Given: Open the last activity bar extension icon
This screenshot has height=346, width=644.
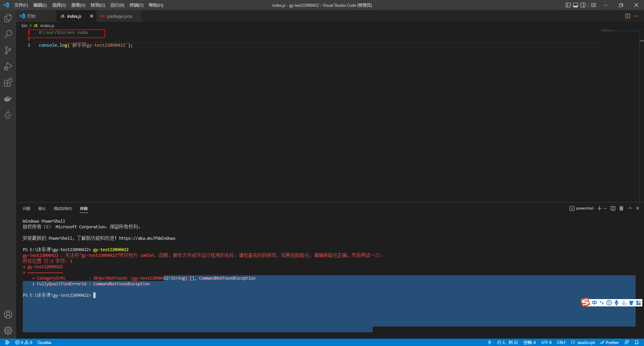Looking at the screenshot, I should 8,115.
